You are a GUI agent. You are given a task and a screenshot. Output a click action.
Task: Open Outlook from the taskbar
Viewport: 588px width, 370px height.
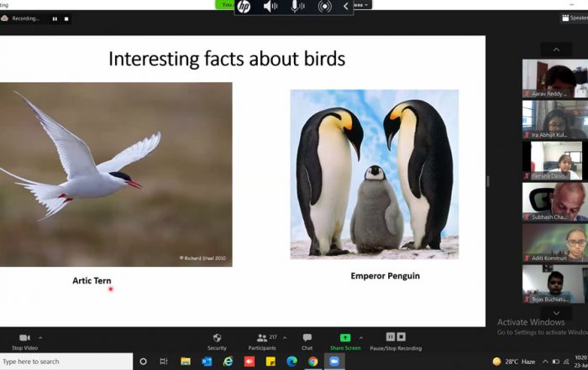click(x=207, y=362)
